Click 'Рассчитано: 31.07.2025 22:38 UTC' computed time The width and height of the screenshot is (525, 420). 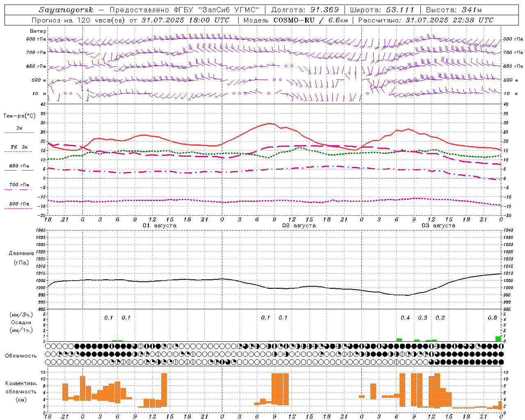[426, 20]
